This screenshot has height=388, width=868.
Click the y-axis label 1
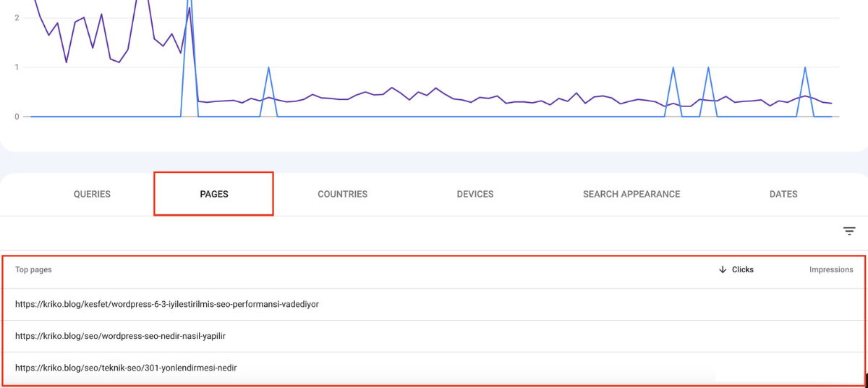coord(16,67)
